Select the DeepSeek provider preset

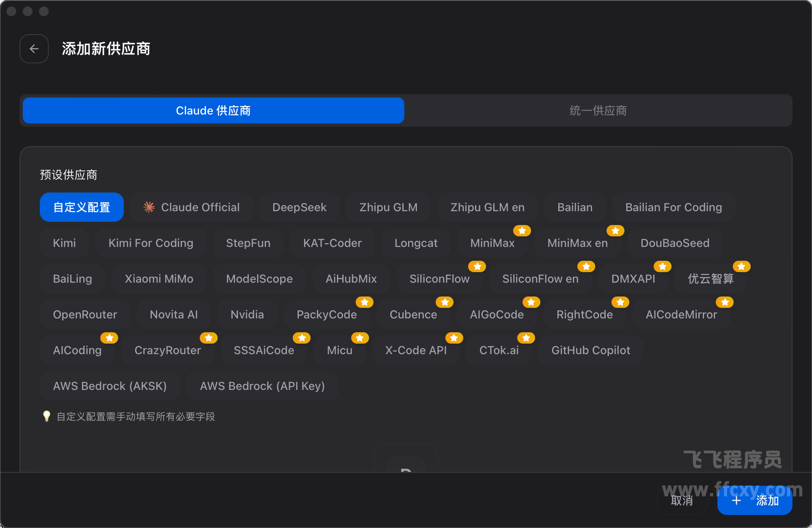pyautogui.click(x=299, y=207)
